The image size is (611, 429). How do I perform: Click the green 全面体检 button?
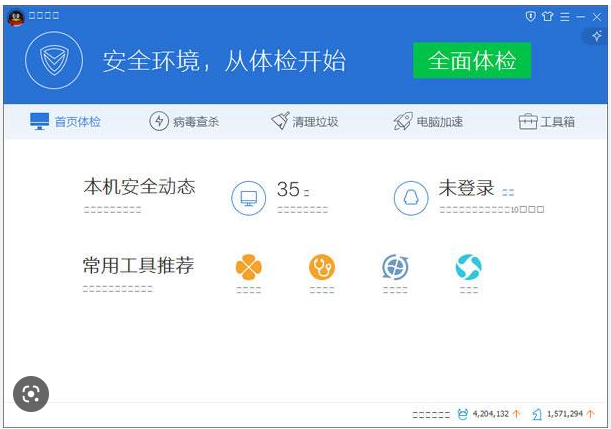[472, 60]
